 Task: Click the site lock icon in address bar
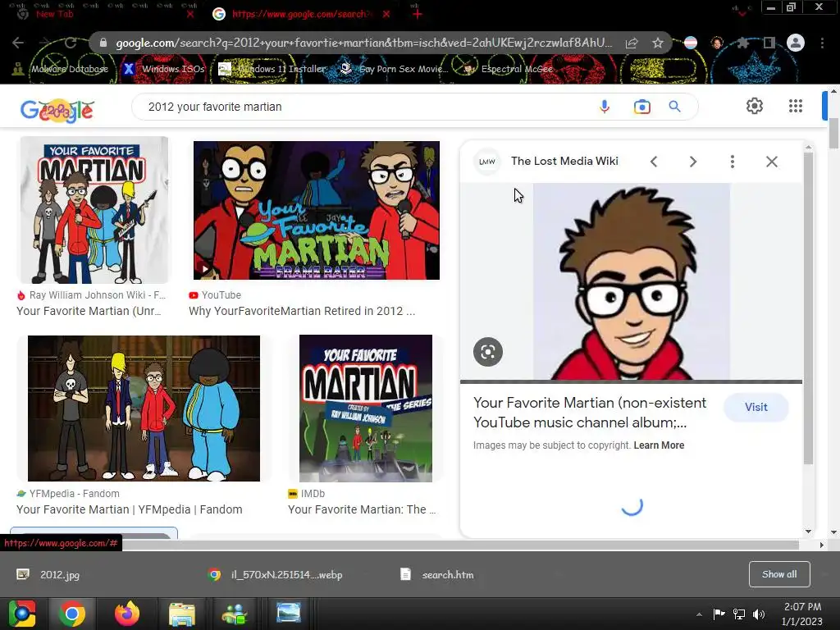tap(103, 43)
